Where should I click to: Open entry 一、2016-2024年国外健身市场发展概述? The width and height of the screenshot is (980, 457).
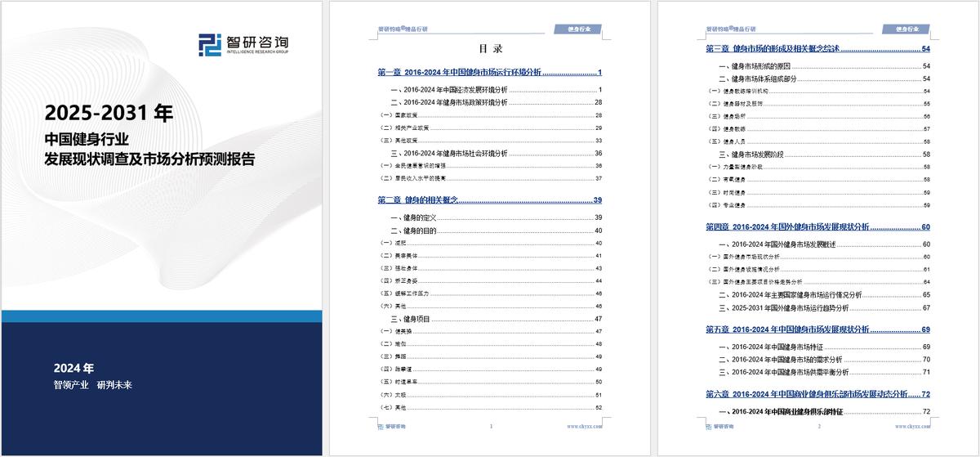824,244
